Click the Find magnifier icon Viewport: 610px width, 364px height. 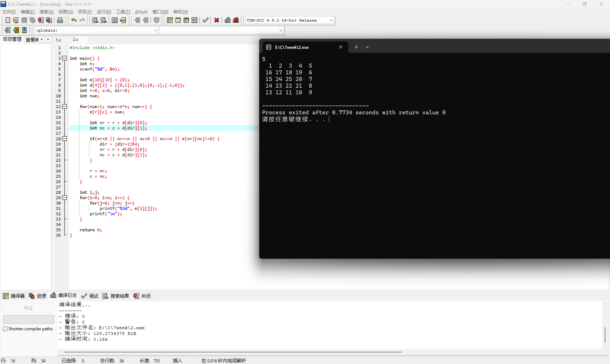(95, 20)
